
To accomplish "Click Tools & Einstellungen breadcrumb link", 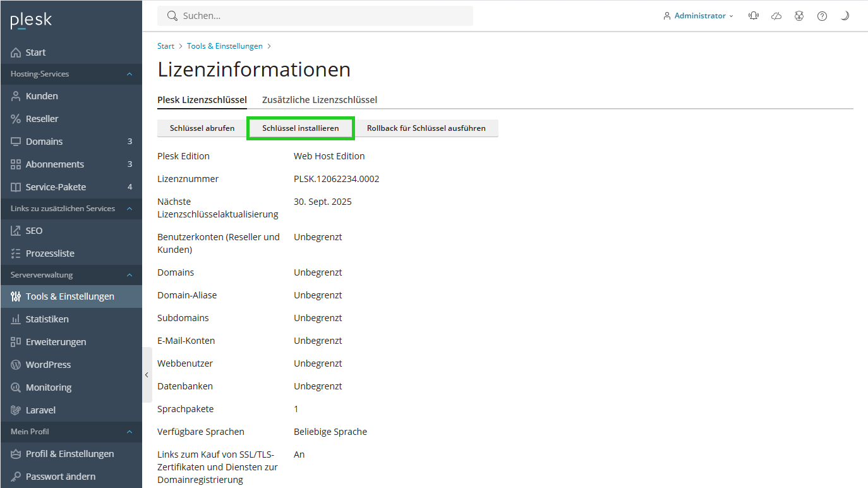I will coord(225,46).
